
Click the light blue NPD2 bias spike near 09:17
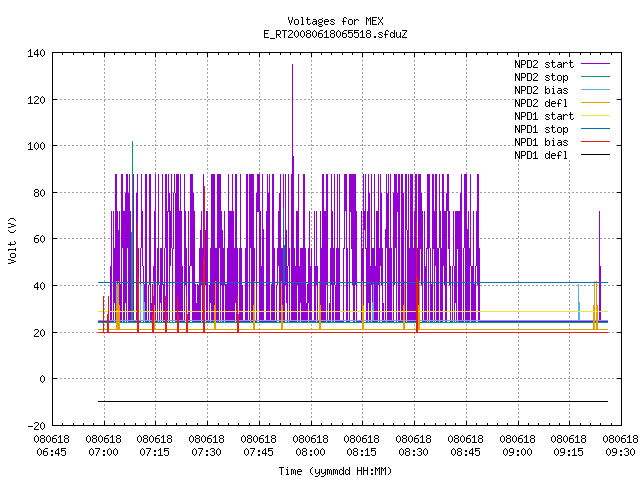click(x=578, y=302)
